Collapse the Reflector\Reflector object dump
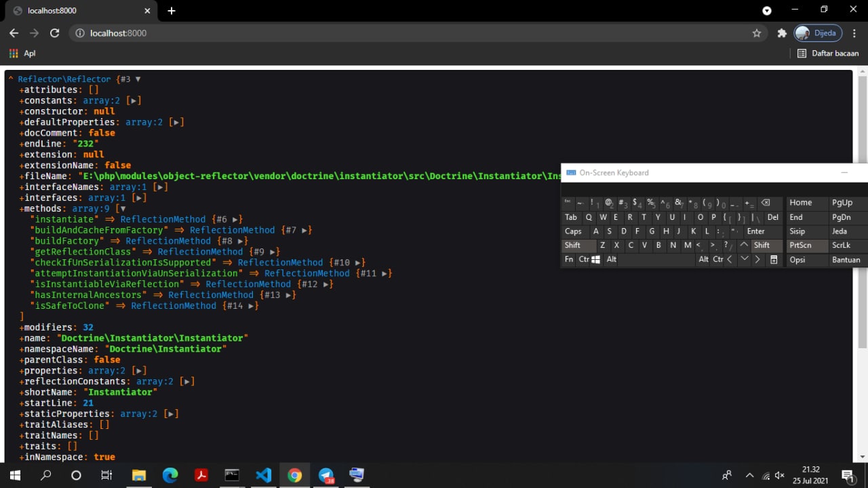Image resolution: width=868 pixels, height=488 pixels. coord(138,79)
